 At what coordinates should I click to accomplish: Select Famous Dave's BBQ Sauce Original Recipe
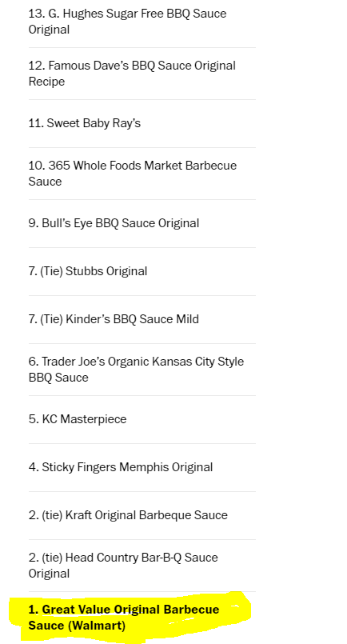(132, 74)
